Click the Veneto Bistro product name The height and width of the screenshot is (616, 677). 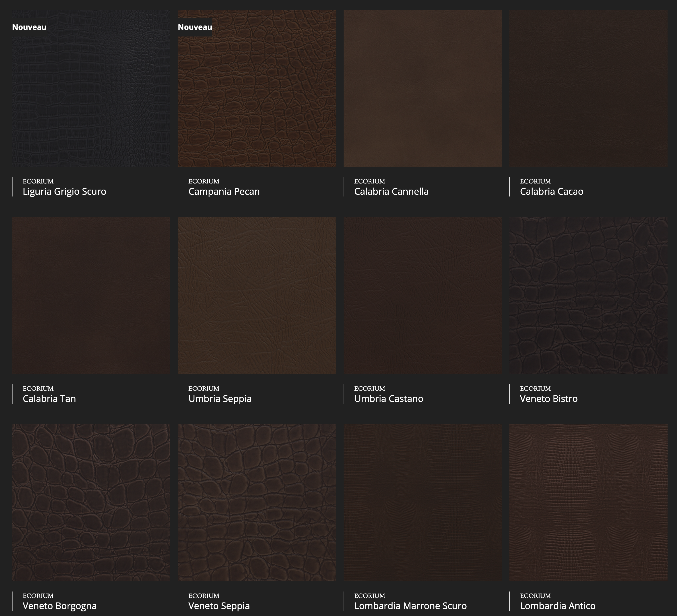pyautogui.click(x=549, y=399)
